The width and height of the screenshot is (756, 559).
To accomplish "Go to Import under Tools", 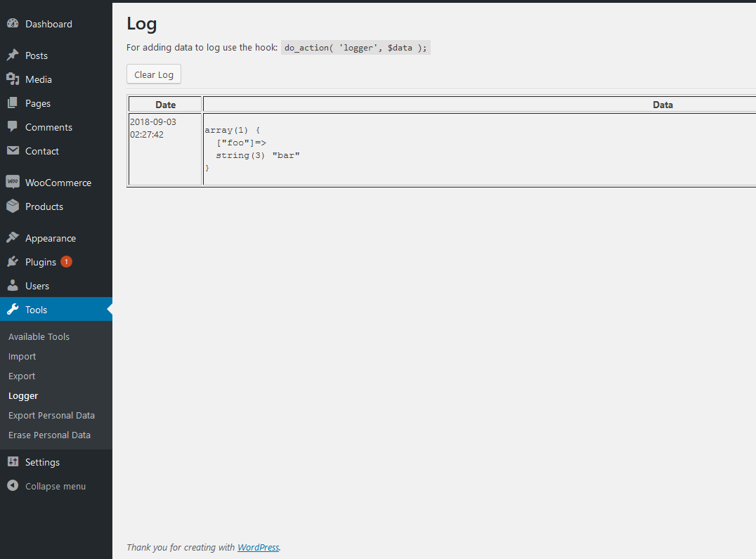I will (x=22, y=356).
